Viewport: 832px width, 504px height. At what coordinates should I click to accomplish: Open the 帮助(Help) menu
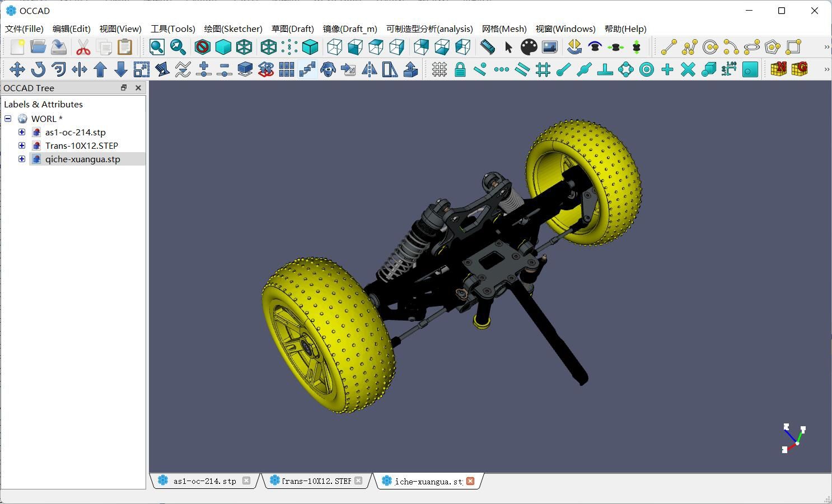pyautogui.click(x=625, y=29)
